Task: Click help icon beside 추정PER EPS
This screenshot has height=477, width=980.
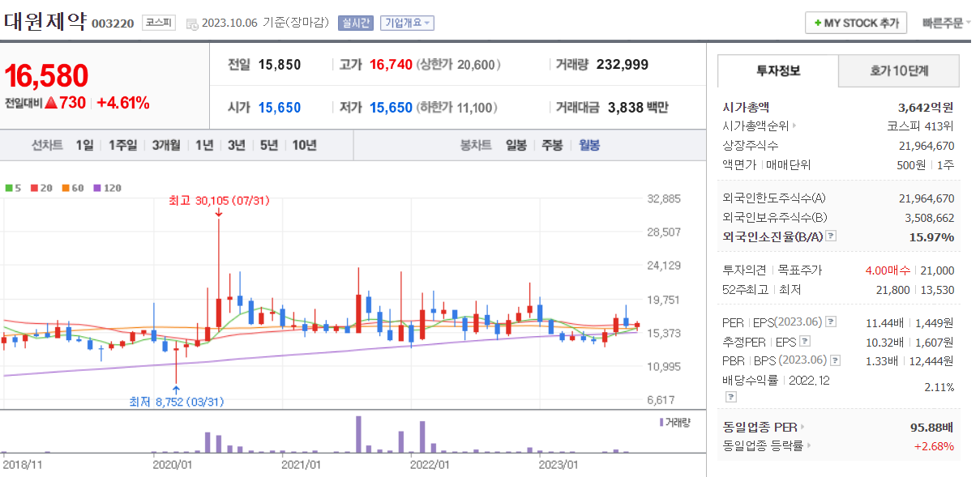Action: pyautogui.click(x=805, y=341)
